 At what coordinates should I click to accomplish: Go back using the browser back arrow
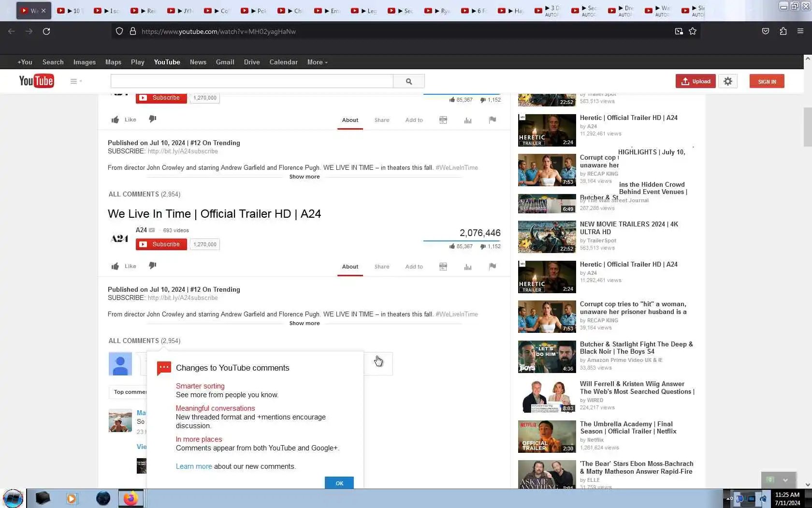12,31
